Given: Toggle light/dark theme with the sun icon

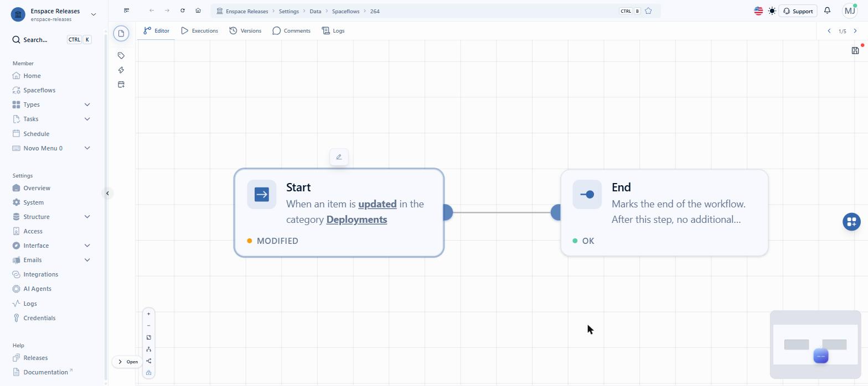Looking at the screenshot, I should (772, 11).
